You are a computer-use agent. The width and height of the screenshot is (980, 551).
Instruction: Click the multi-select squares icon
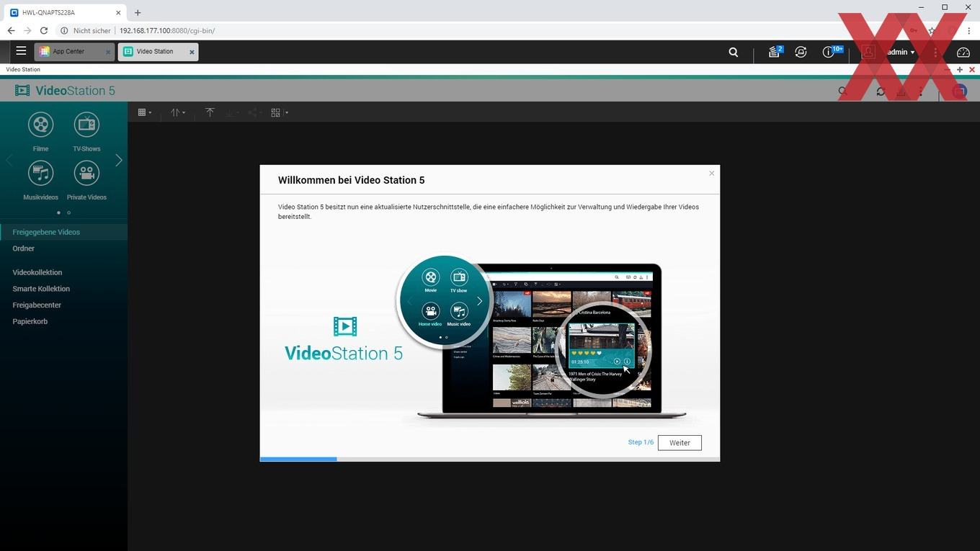click(x=275, y=112)
